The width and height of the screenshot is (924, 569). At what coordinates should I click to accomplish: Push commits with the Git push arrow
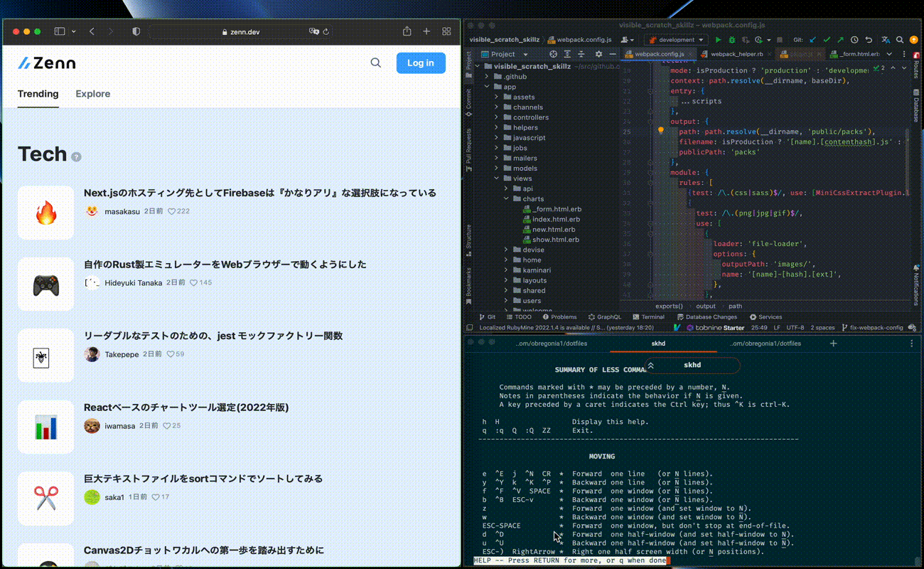click(x=840, y=40)
